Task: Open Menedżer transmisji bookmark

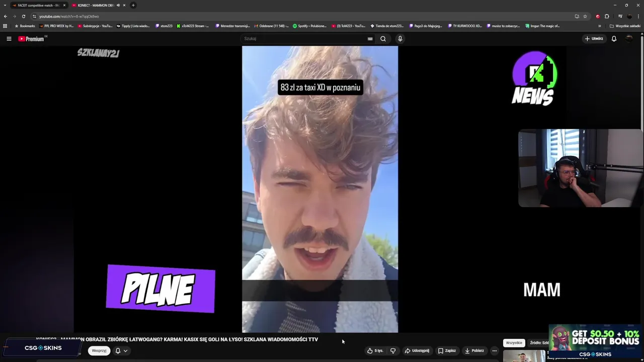Action: click(232, 26)
